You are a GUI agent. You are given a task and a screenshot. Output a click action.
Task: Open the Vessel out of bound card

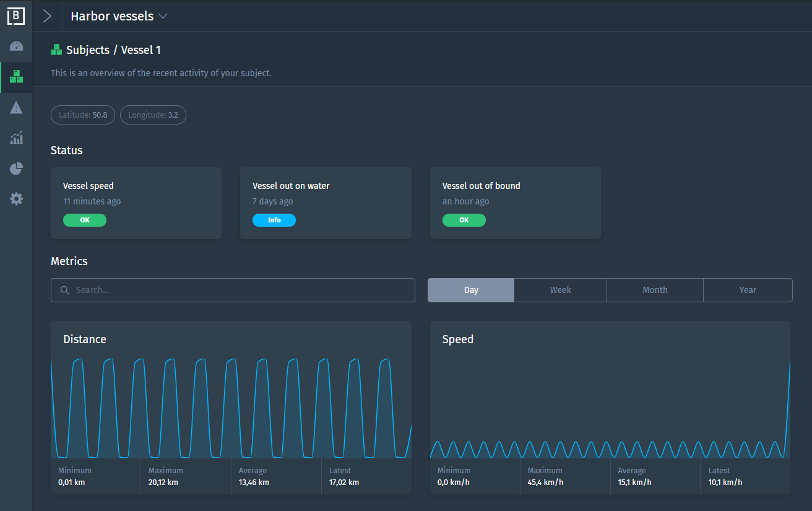[x=515, y=203]
